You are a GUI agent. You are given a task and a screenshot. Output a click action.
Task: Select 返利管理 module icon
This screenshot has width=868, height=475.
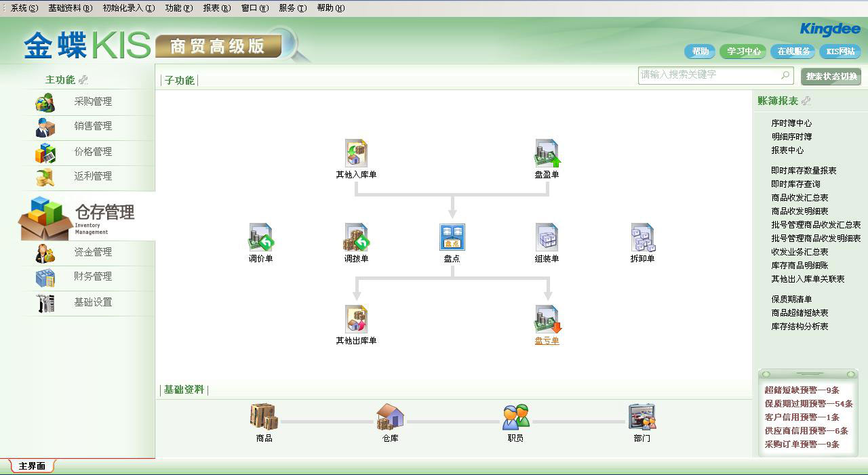click(45, 177)
